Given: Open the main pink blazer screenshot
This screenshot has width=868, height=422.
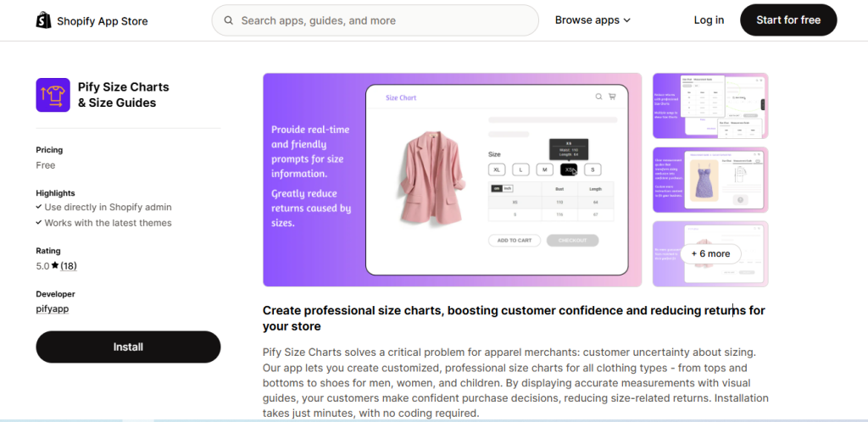Looking at the screenshot, I should (453, 180).
